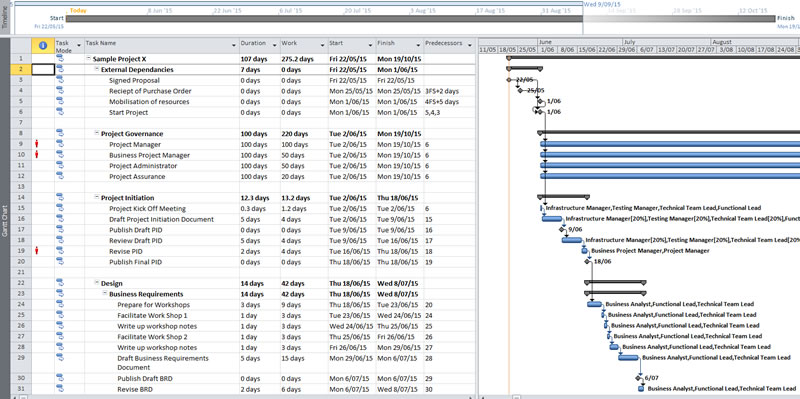The image size is (800, 399).
Task: Click the Project Manager Gantt bar
Action: coord(670,144)
